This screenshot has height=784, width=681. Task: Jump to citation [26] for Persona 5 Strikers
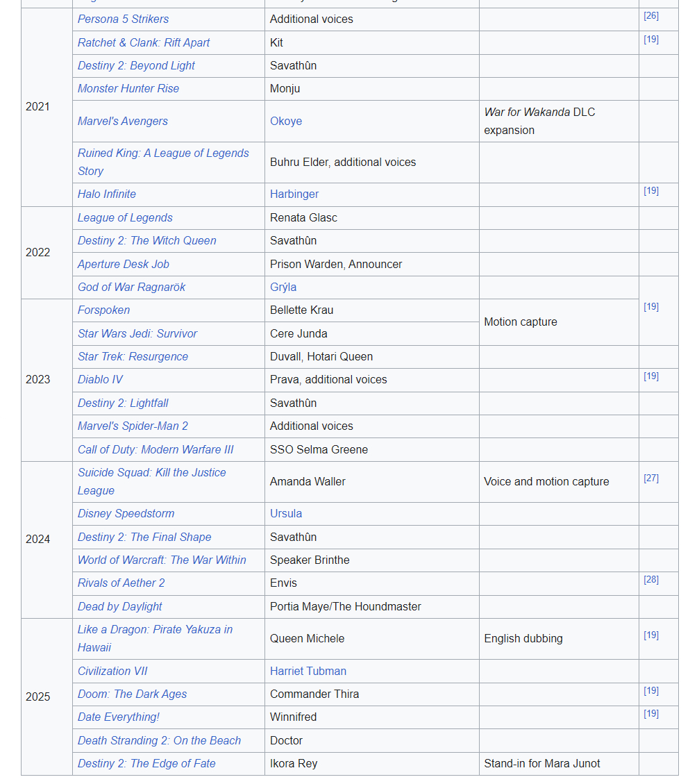click(651, 15)
